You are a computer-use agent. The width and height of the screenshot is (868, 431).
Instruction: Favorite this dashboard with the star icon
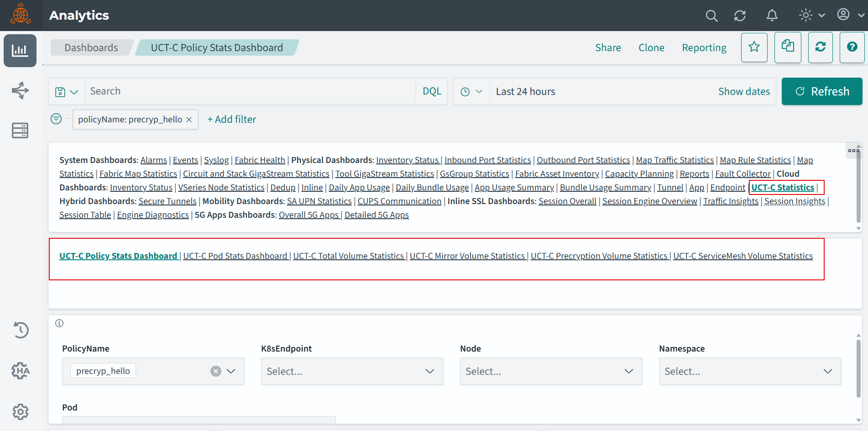pos(754,47)
